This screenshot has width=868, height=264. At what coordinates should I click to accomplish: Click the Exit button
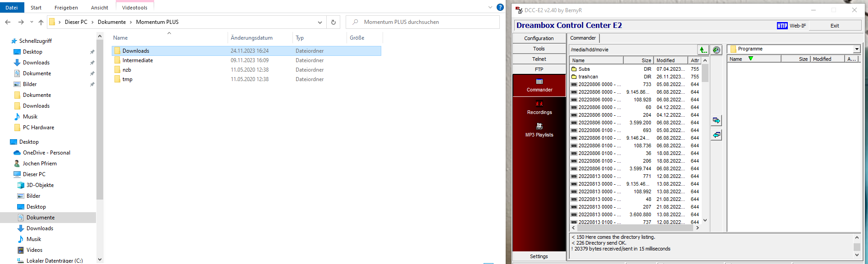pos(835,26)
